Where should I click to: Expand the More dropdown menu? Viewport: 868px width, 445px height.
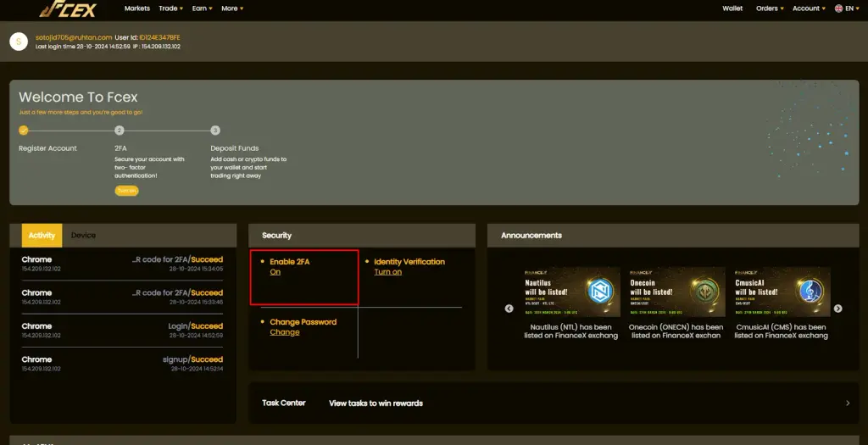232,8
